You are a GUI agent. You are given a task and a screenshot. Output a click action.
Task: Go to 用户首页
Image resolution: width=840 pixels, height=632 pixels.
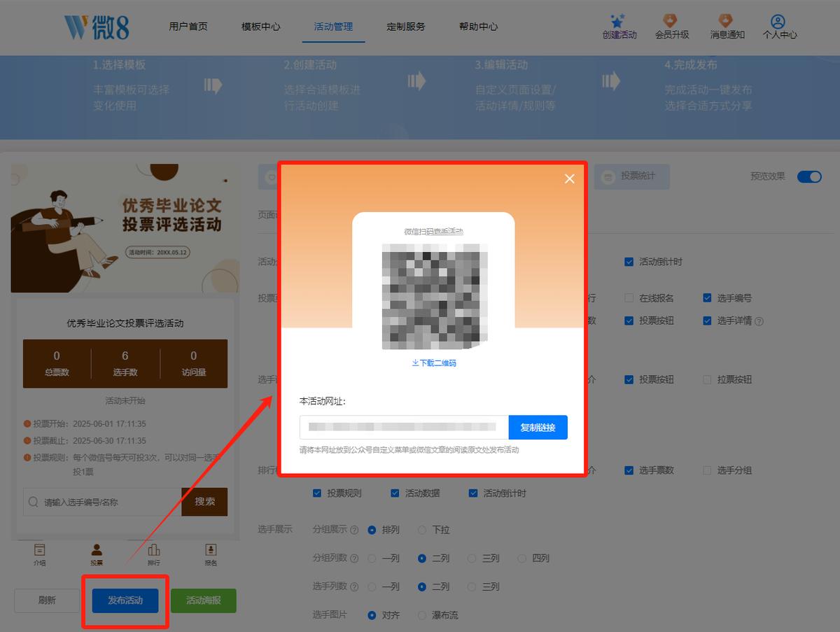click(x=188, y=27)
